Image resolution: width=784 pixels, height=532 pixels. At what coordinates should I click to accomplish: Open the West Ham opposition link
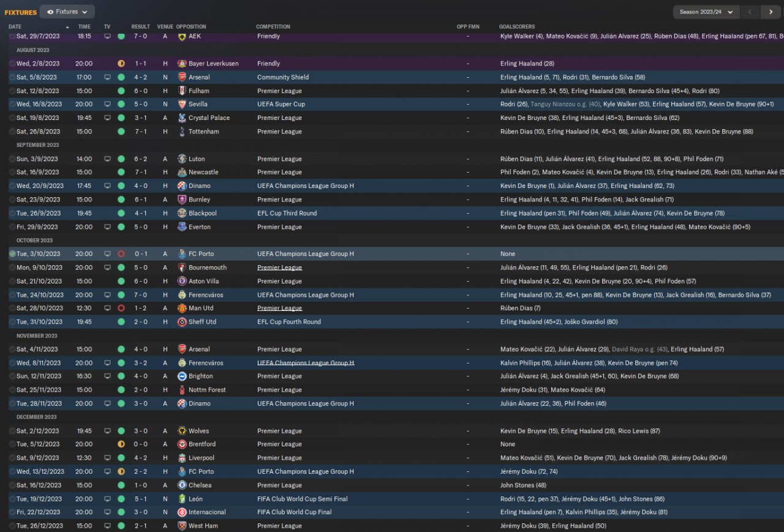pyautogui.click(x=203, y=526)
